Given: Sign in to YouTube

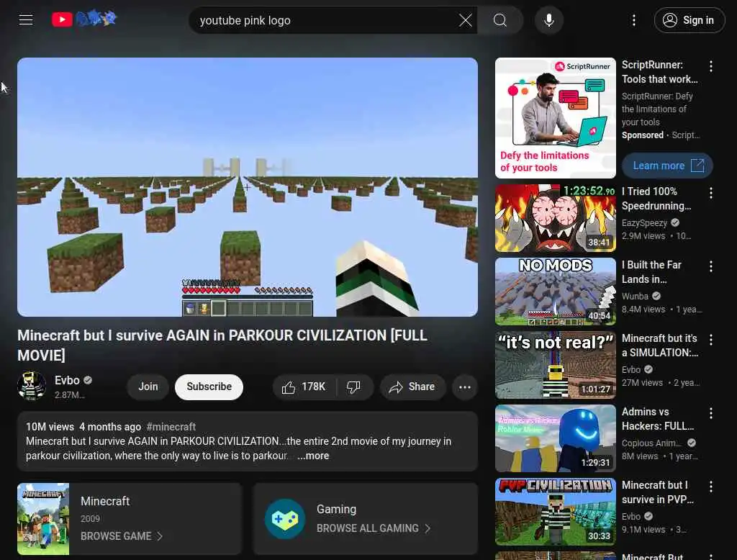Looking at the screenshot, I should 689,20.
